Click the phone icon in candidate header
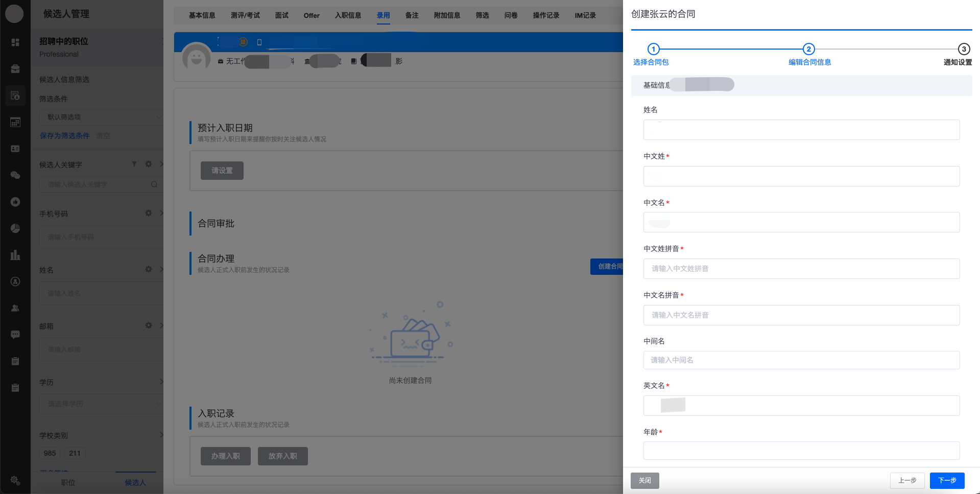 (x=259, y=42)
